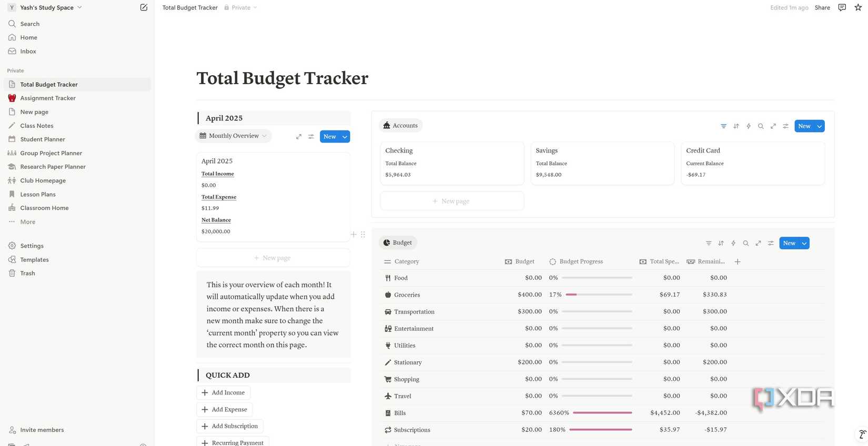Open the Credit Card account card
The height and width of the screenshot is (446, 868).
point(753,163)
